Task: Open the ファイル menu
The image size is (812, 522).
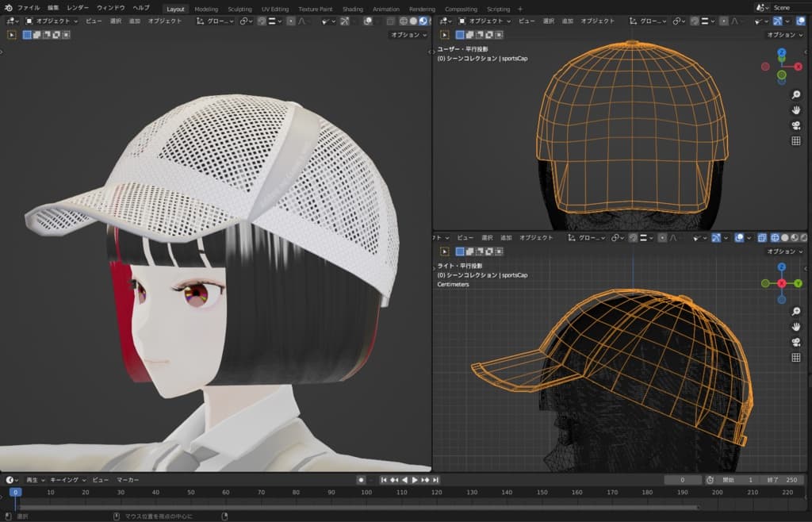Action: tap(29, 8)
